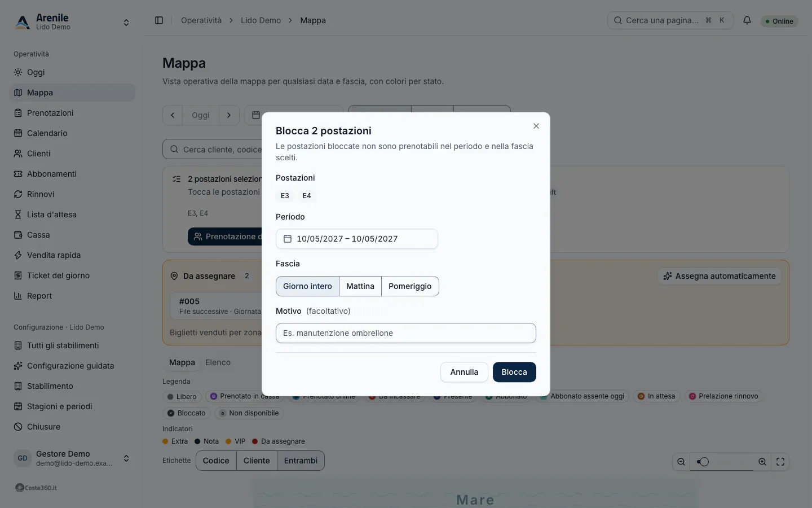
Task: Click Operatività breadcrumb
Action: [x=201, y=20]
